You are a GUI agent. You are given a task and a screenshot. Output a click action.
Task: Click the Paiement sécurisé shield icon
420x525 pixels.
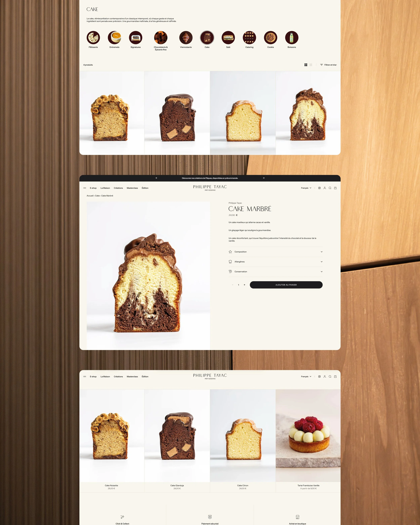(x=210, y=517)
